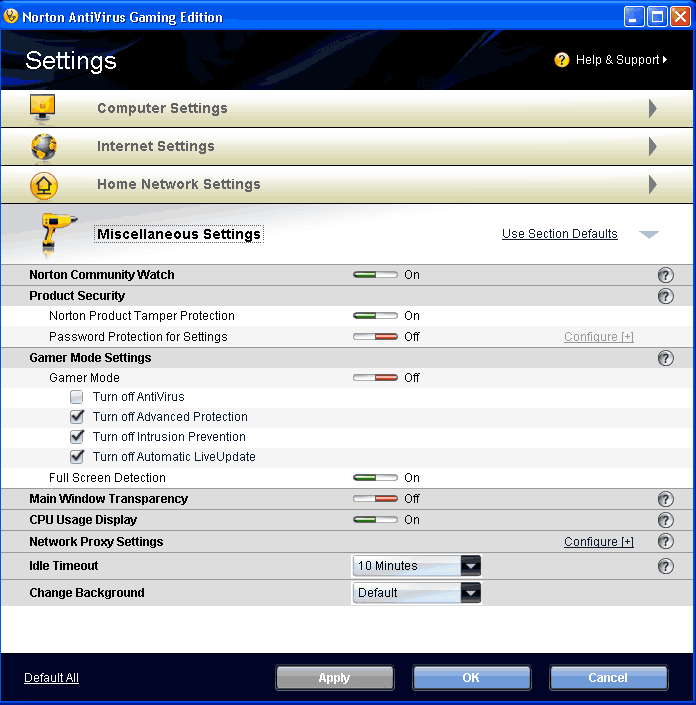696x705 pixels.
Task: Click the Computer Settings monitor icon
Action: pyautogui.click(x=43, y=108)
